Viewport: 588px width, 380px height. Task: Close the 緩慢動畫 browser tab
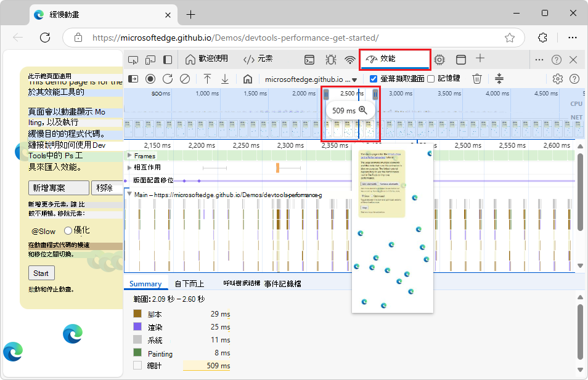point(168,15)
